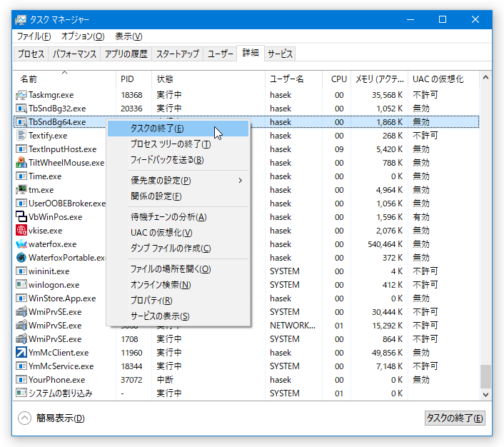504x447 pixels.
Task: Choose サービスの表示(S) in the context menu
Action: tap(178, 316)
